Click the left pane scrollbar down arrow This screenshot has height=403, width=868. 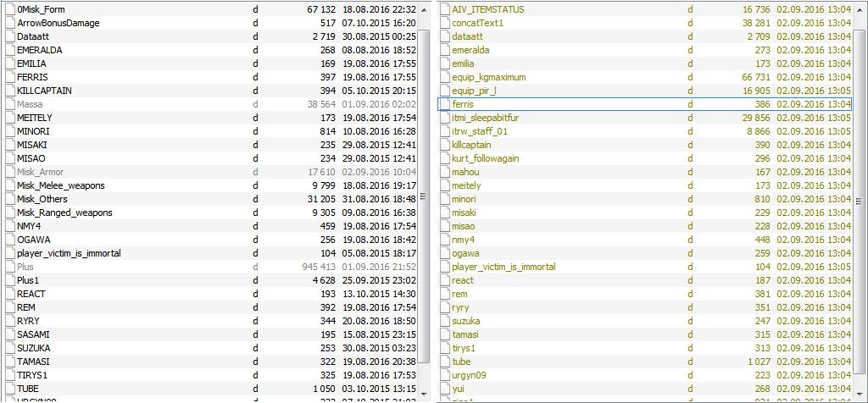(424, 394)
